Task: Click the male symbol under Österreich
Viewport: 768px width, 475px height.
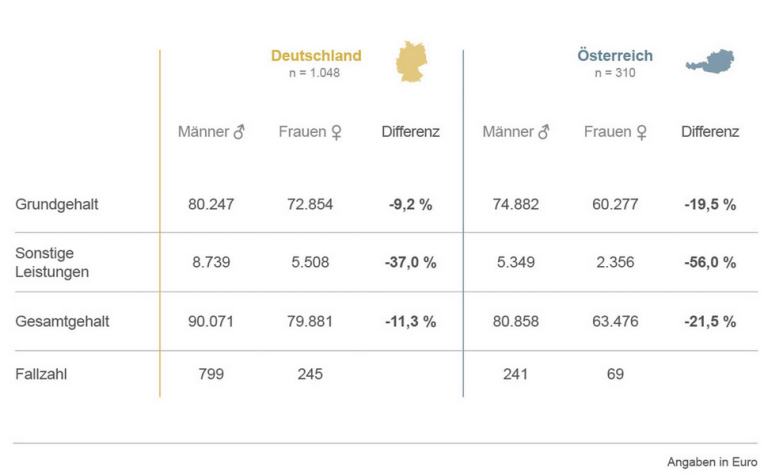Action: (543, 132)
